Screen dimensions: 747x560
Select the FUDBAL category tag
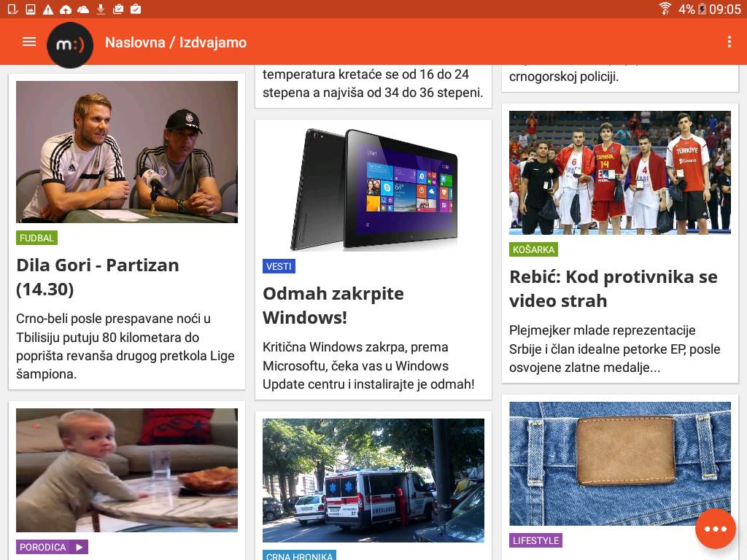click(x=36, y=238)
